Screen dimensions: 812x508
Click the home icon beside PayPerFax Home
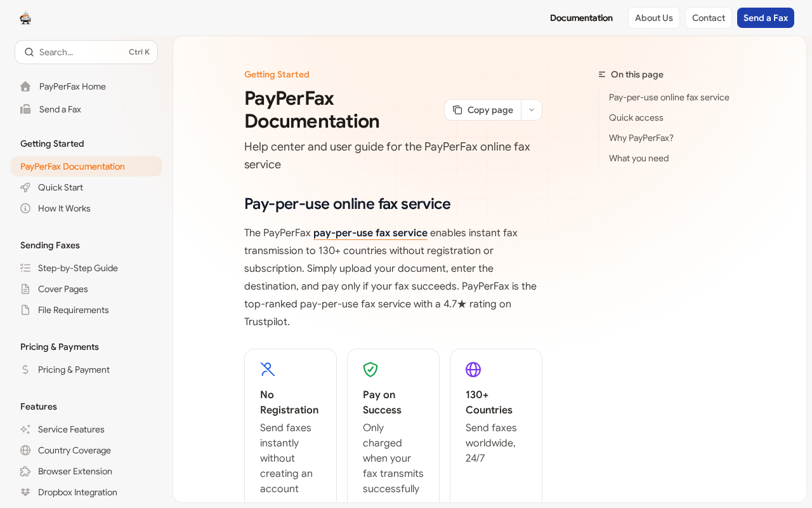[x=25, y=86]
